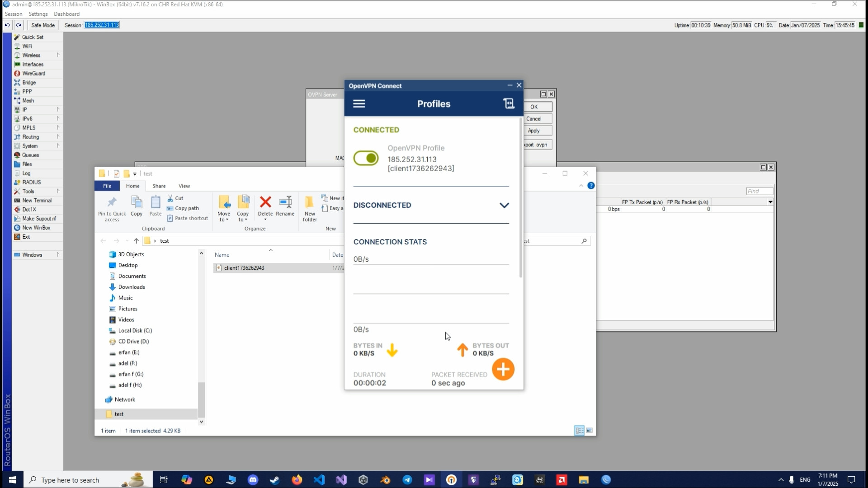This screenshot has height=488, width=868.
Task: Open Dot1X in WinBox sidebar
Action: click(29, 209)
